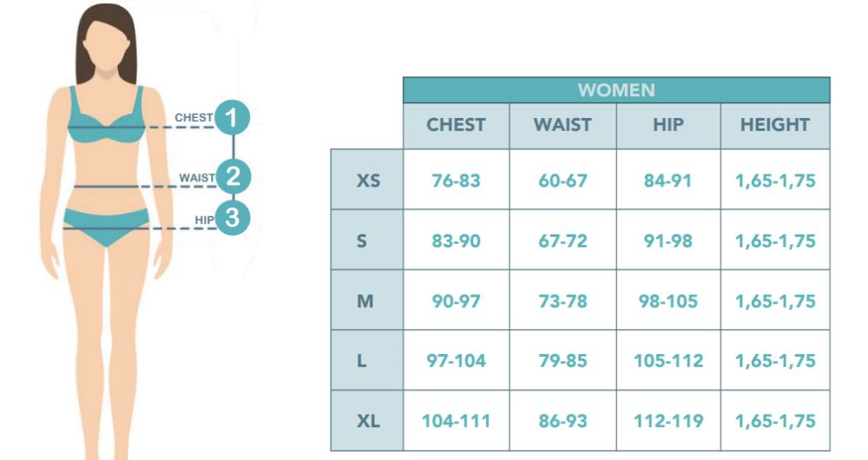Click the woman figure's face
This screenshot has height=460, width=868.
106,46
